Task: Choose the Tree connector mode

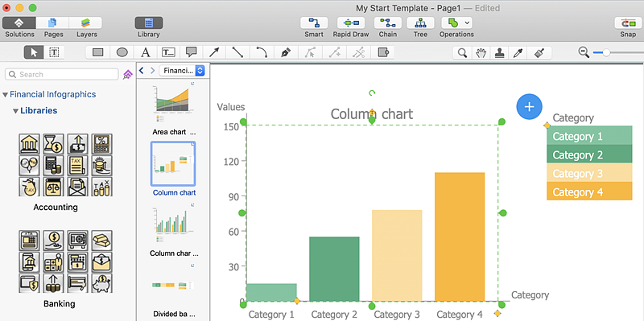Action: [420, 23]
